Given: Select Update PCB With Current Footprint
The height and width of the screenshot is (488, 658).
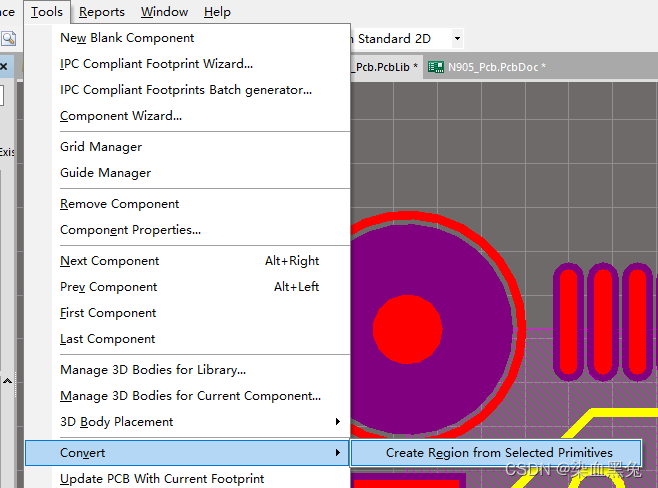Looking at the screenshot, I should tap(187, 479).
